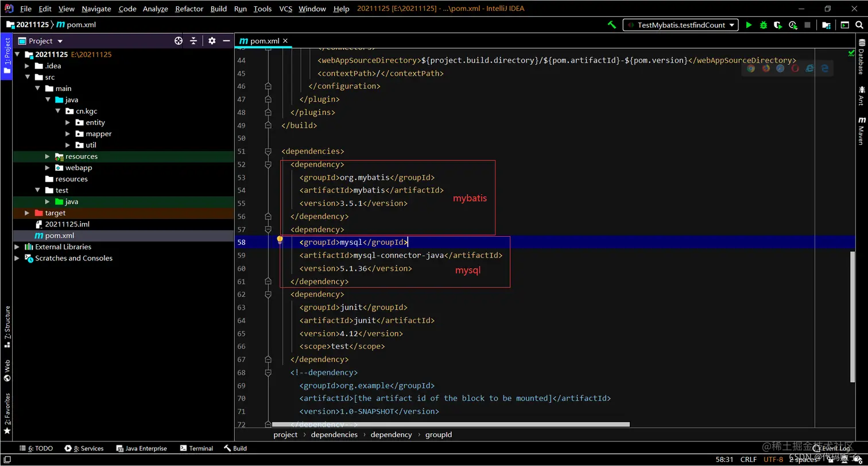This screenshot has height=466, width=868.
Task: Expand the .idea folder arrow
Action: point(27,66)
